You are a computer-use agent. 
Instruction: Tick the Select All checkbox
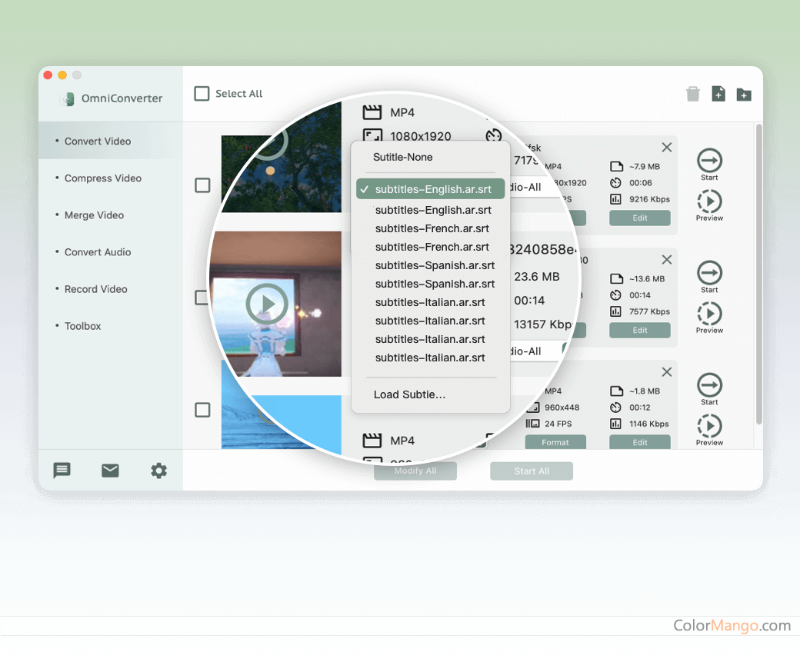coord(202,94)
